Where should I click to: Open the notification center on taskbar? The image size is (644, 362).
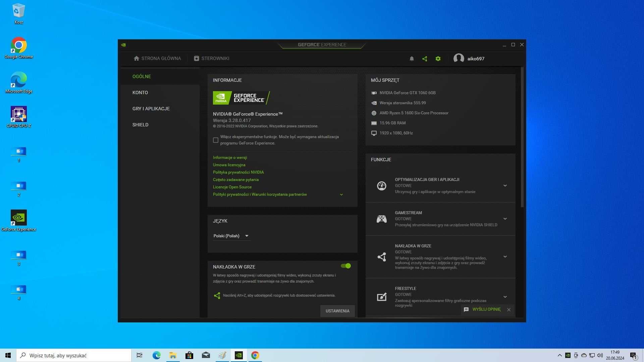click(x=633, y=355)
